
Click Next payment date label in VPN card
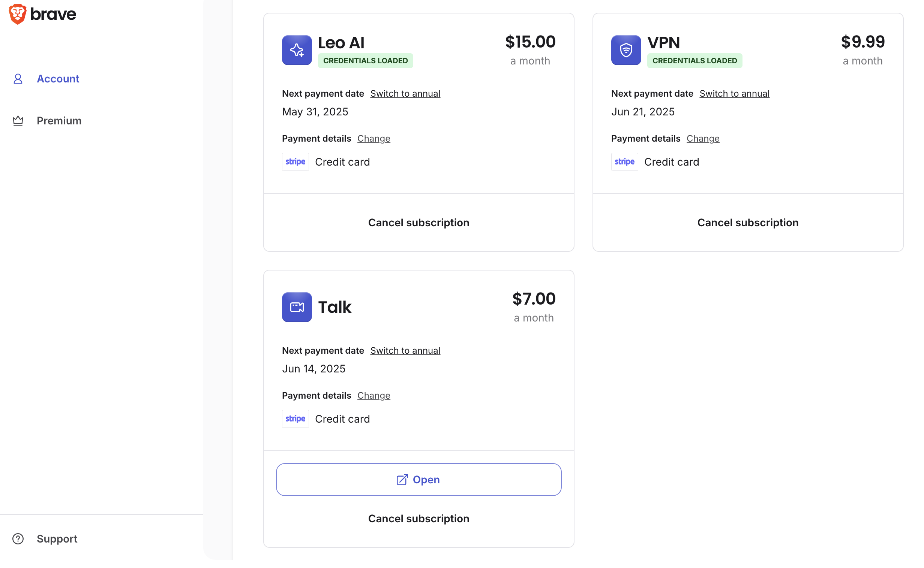652,94
